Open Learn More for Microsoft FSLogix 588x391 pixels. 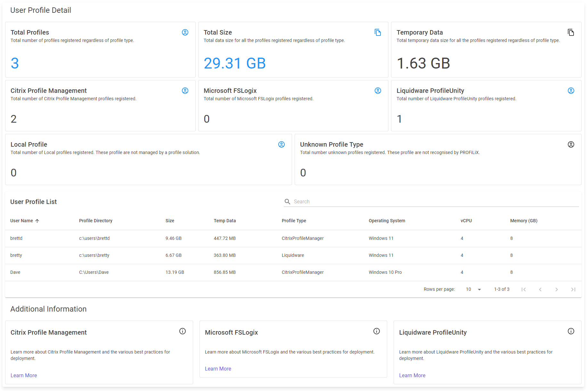pyautogui.click(x=218, y=369)
